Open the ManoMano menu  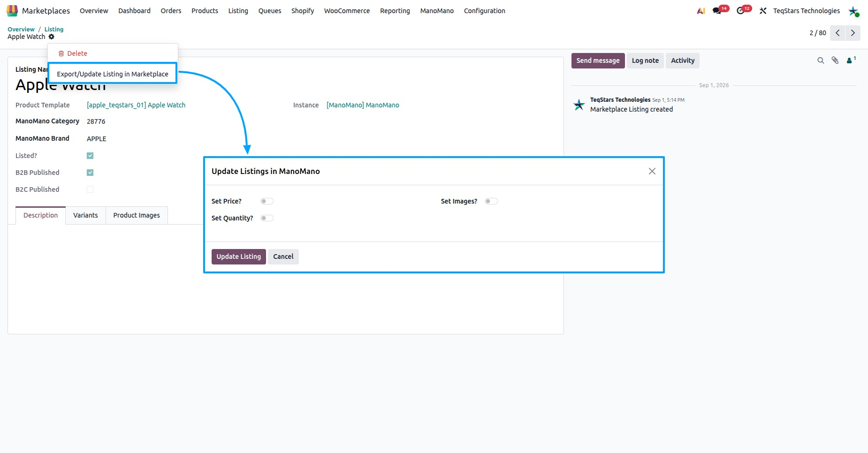coord(437,11)
